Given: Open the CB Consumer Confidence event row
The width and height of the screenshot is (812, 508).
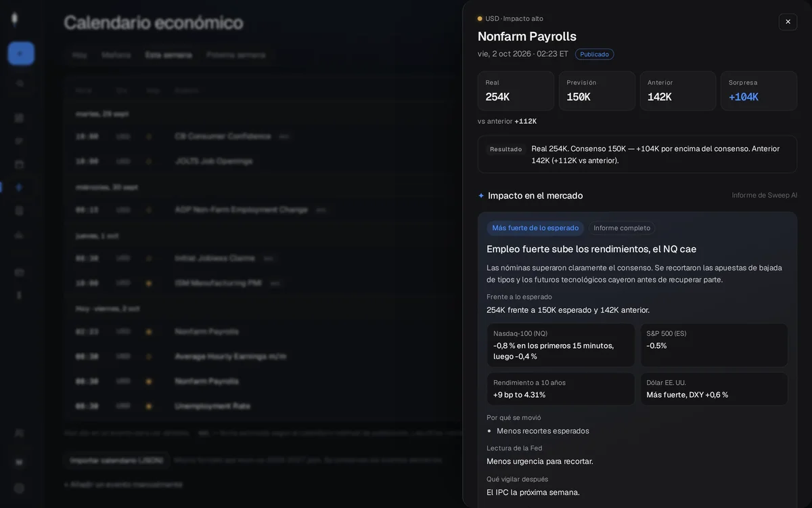Looking at the screenshot, I should tap(264, 136).
